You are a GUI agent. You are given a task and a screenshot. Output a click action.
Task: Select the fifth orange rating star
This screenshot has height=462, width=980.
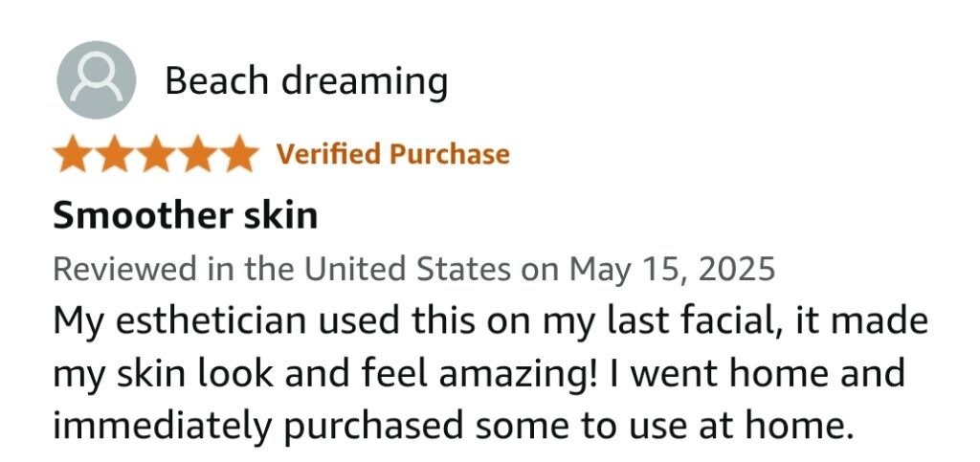pyautogui.click(x=238, y=154)
